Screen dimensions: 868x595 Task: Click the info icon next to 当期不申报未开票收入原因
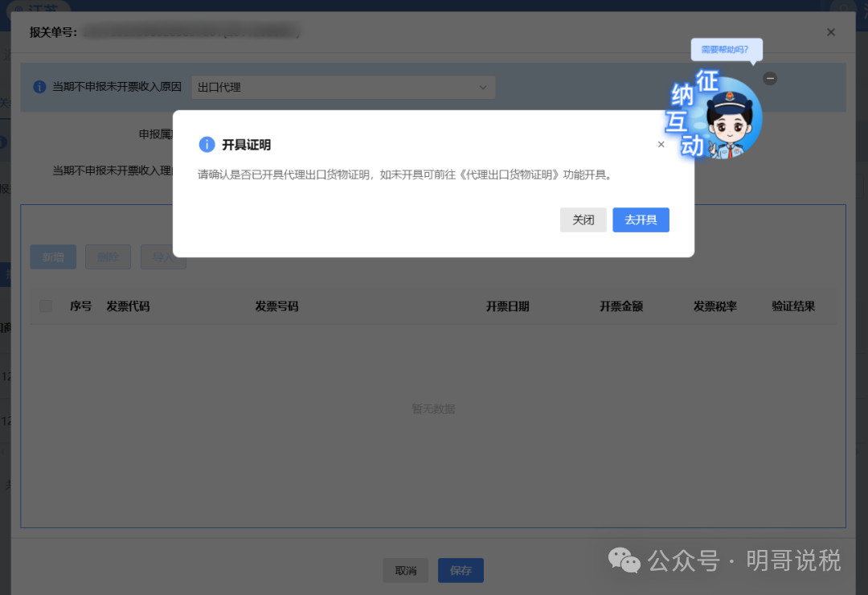[x=39, y=87]
